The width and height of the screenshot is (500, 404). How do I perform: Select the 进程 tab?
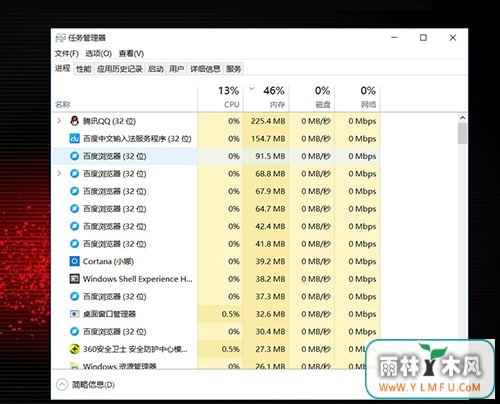pyautogui.click(x=62, y=68)
